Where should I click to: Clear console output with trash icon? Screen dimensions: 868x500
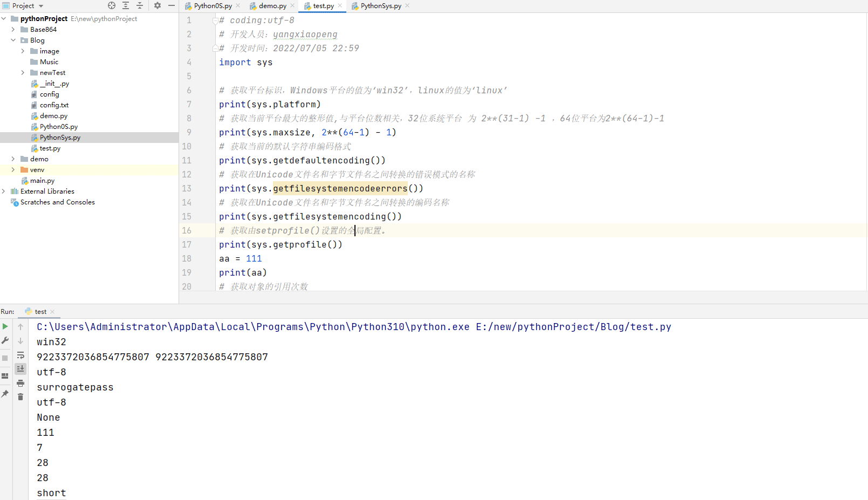point(20,397)
